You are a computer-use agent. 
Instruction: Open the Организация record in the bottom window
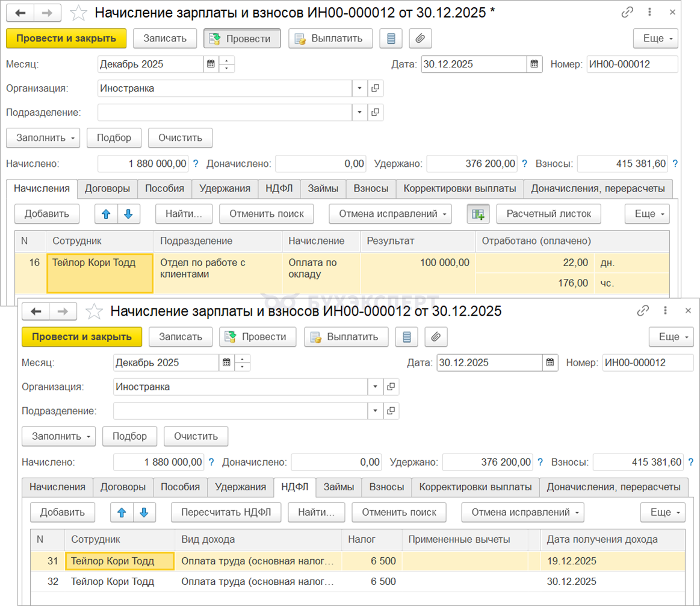click(391, 387)
